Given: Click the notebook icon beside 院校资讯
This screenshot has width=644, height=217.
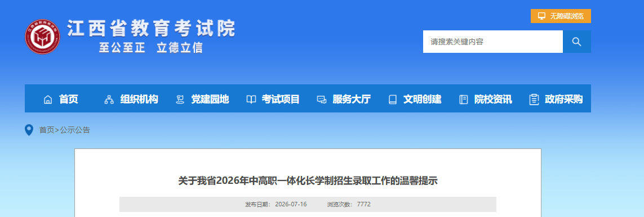Looking at the screenshot, I should [x=464, y=100].
